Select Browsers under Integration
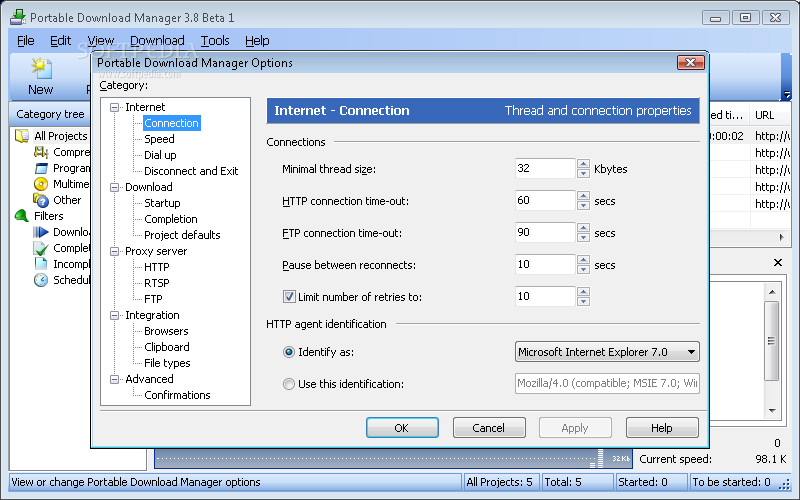The height and width of the screenshot is (500, 800). [x=166, y=331]
